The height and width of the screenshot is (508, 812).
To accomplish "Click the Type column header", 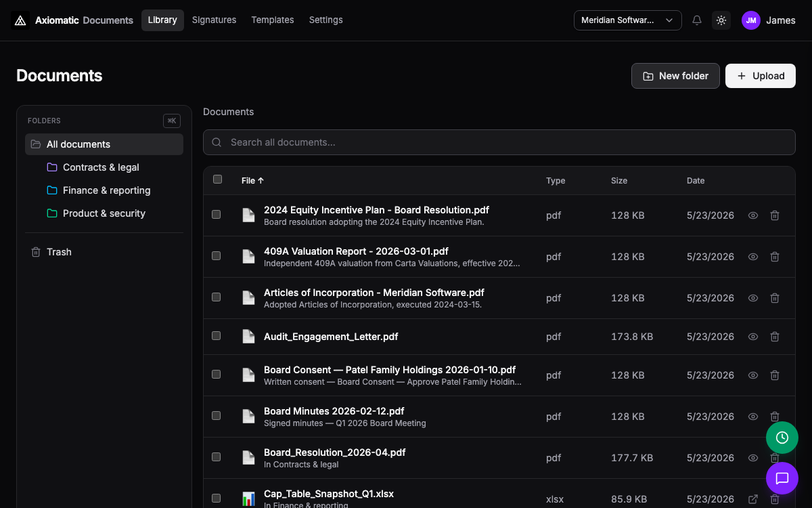I will coord(556,181).
